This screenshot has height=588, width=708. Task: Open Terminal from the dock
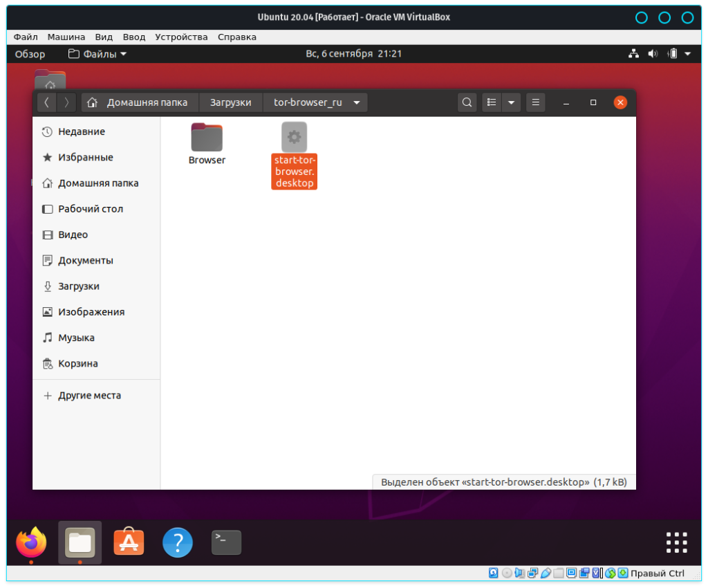(x=226, y=542)
